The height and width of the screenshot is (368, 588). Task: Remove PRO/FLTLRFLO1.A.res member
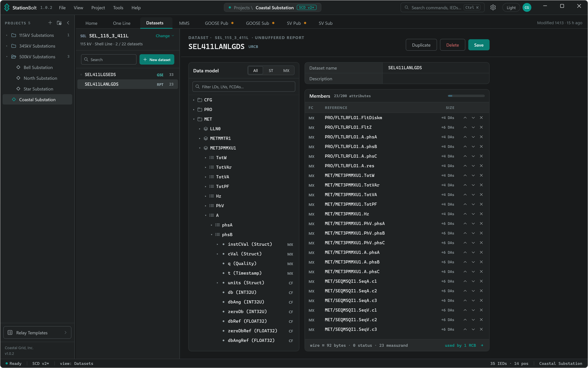(x=481, y=166)
